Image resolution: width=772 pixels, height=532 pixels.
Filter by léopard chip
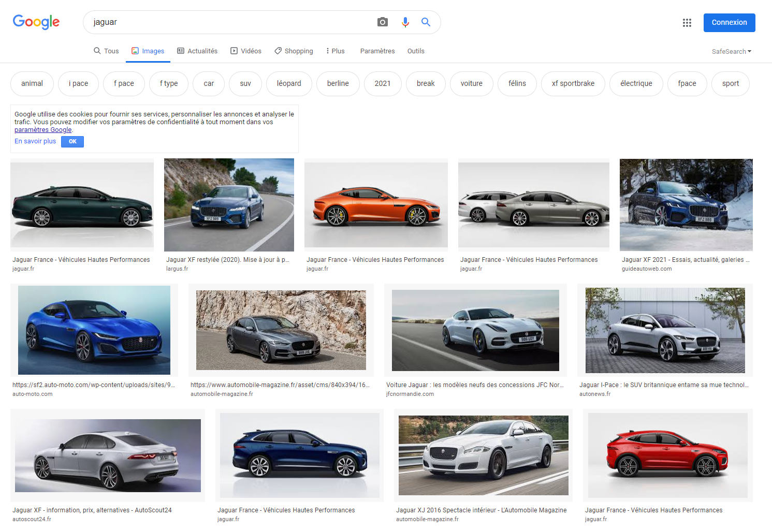click(289, 84)
